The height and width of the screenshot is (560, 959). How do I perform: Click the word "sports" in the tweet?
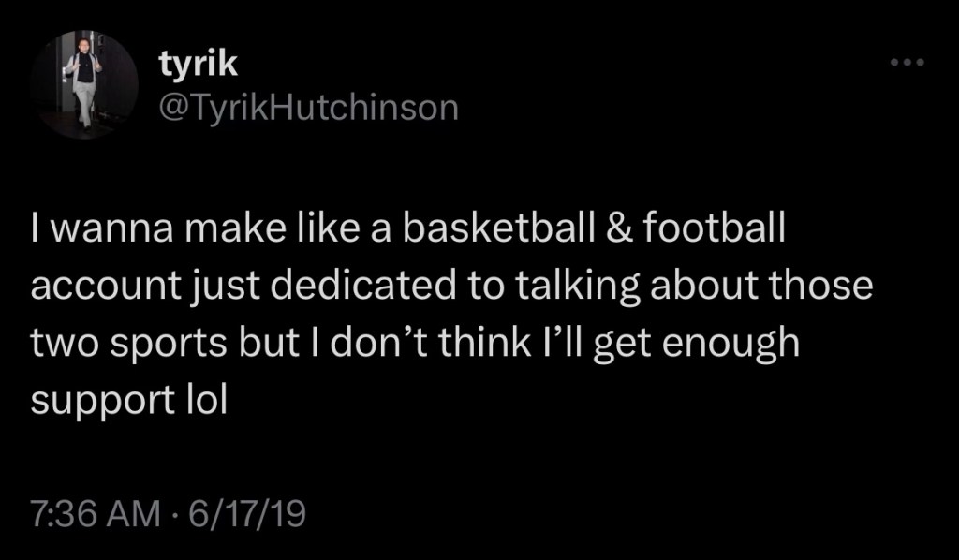coord(171,342)
